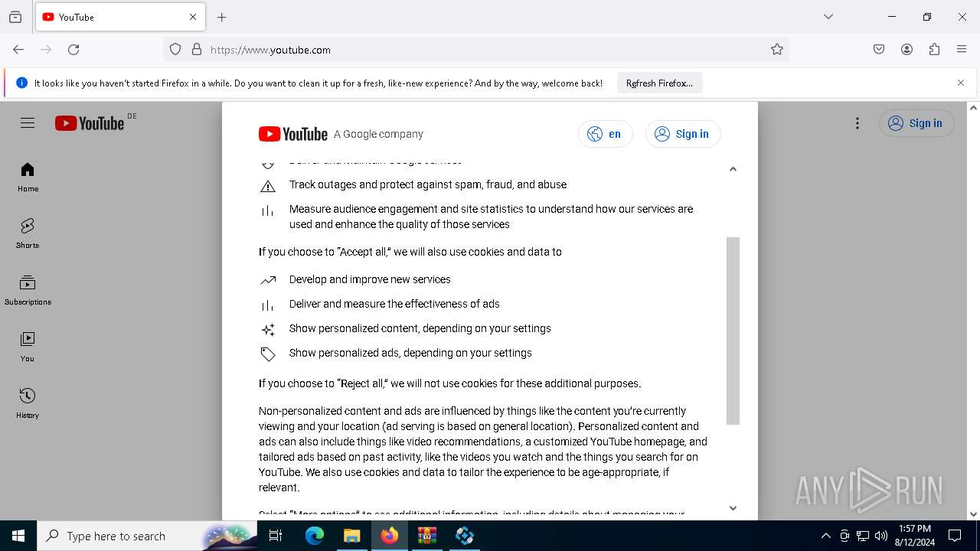The height and width of the screenshot is (551, 980).
Task: Click YouTube logo in consent dialog
Action: pyautogui.click(x=293, y=134)
